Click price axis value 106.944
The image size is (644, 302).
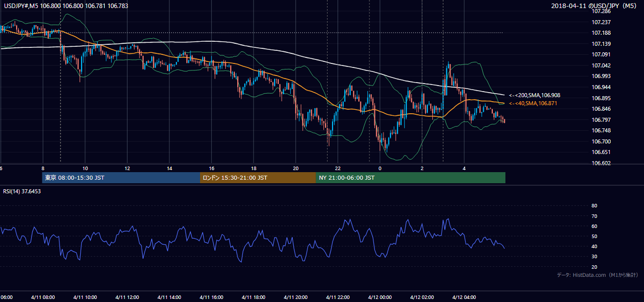[x=601, y=87]
